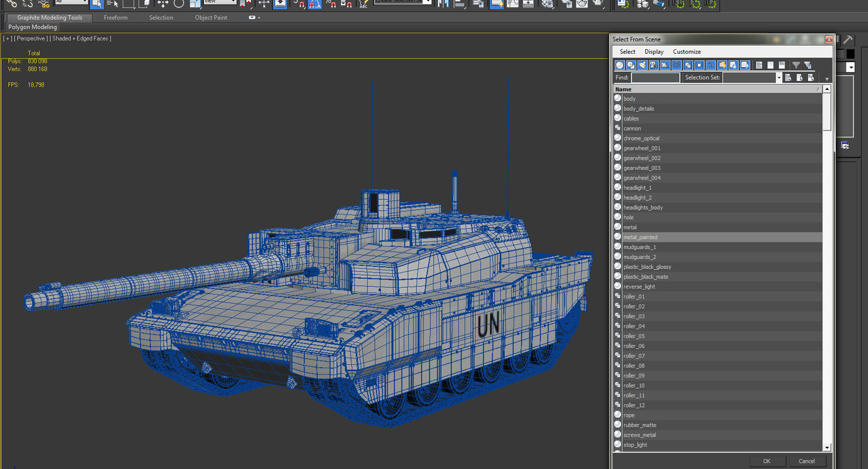Open the advanced filter icon beside the funnel
The height and width of the screenshot is (469, 868).
(808, 65)
